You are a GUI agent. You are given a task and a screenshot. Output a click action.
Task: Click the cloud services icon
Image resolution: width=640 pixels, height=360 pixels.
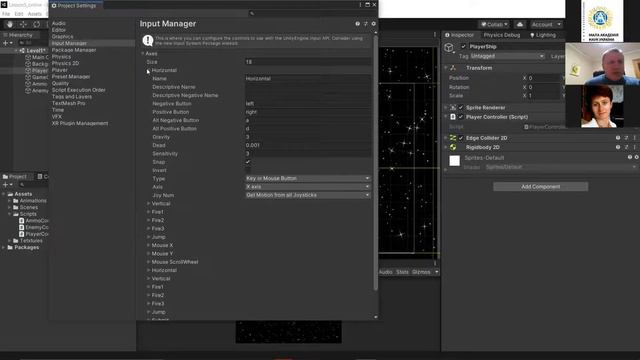[520, 24]
